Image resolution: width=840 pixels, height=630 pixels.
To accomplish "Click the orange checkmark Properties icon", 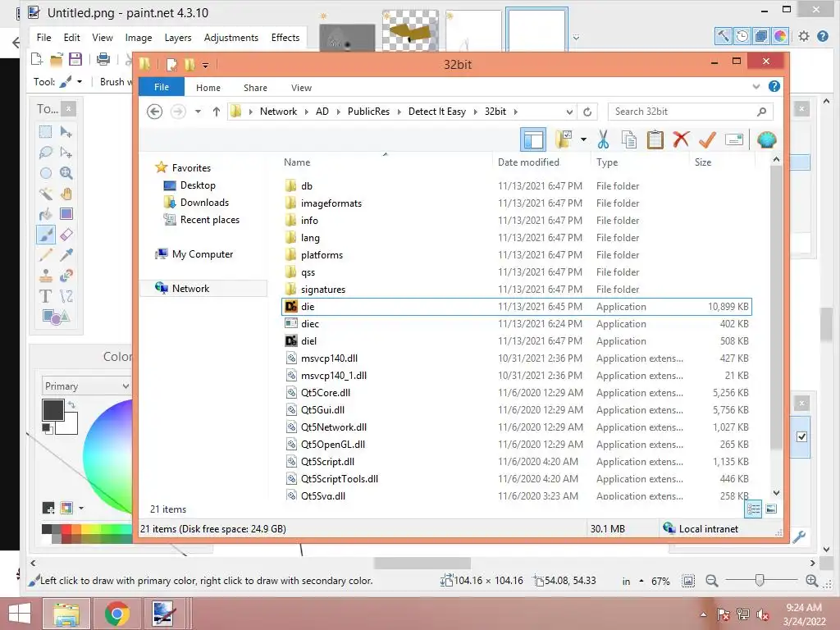I will (707, 139).
